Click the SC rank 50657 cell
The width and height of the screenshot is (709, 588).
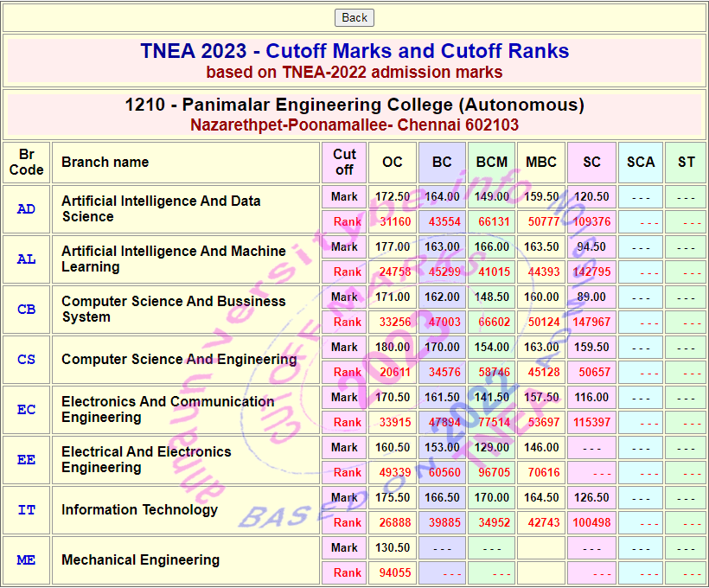592,372
